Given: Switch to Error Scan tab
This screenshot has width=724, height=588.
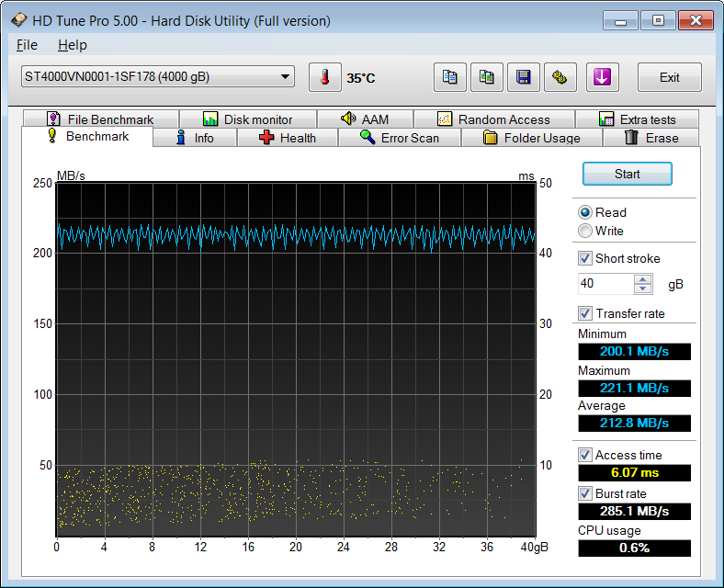Looking at the screenshot, I should (399, 138).
